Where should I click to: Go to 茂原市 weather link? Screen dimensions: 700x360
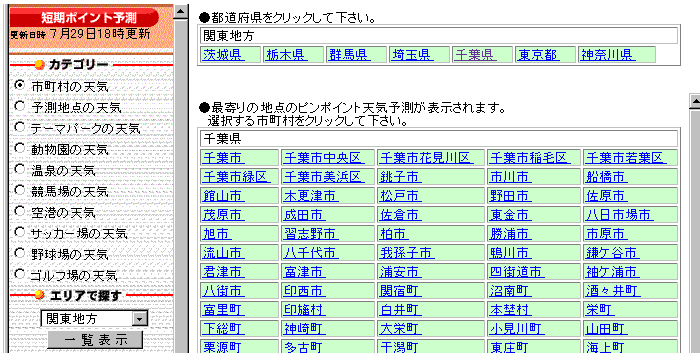223,215
